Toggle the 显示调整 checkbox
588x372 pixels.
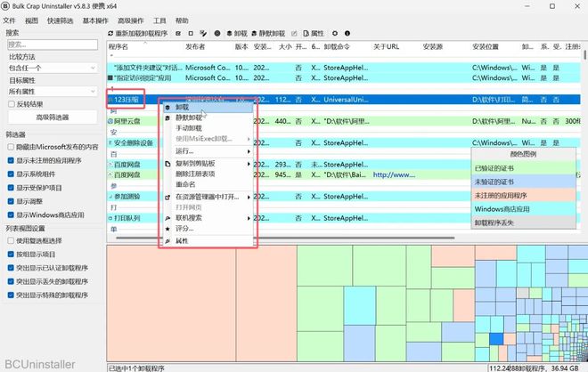(11, 201)
